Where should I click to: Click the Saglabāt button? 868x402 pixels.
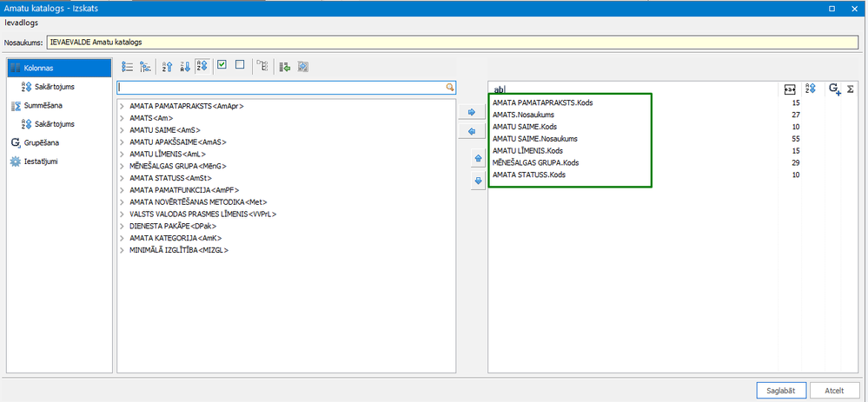[x=781, y=390]
